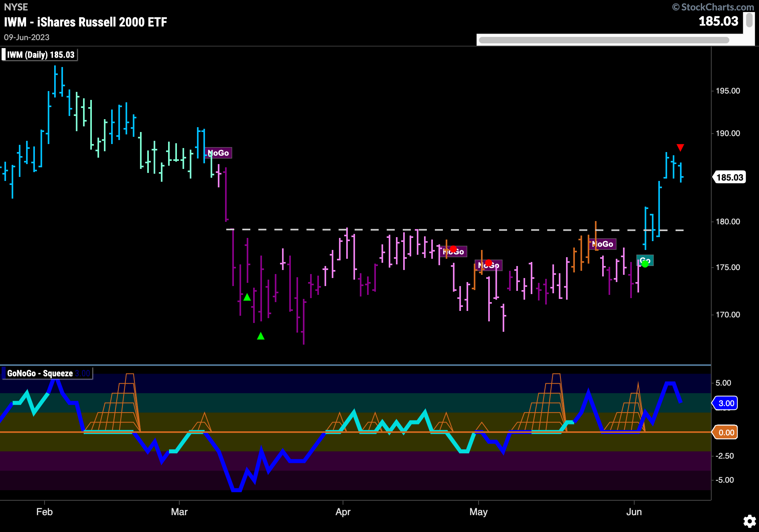This screenshot has height=532, width=759.
Task: Click the large 185.03 price in header
Action: pyautogui.click(x=718, y=21)
